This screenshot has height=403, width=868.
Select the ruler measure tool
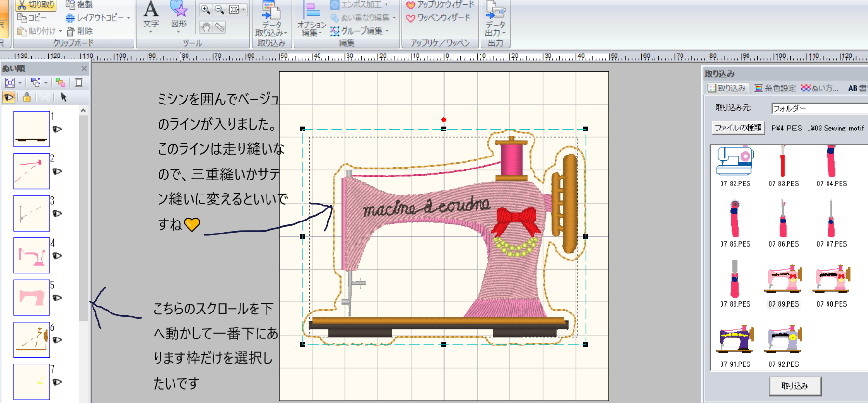coord(220,27)
